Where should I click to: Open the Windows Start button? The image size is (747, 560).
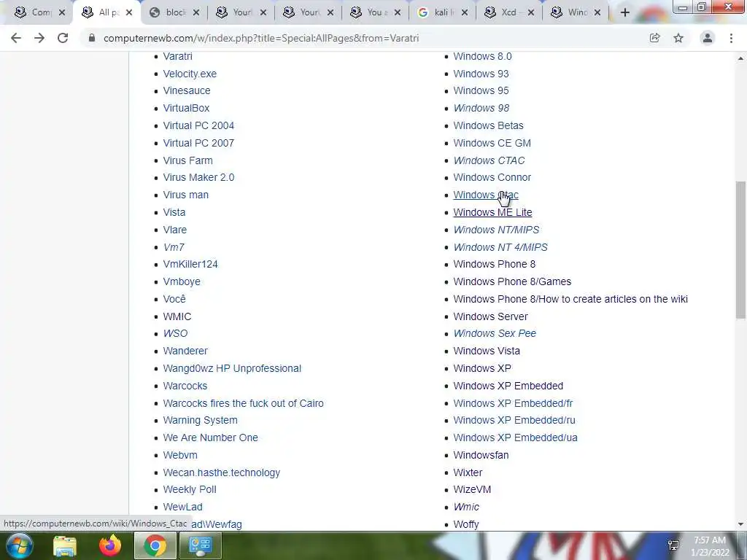click(19, 545)
